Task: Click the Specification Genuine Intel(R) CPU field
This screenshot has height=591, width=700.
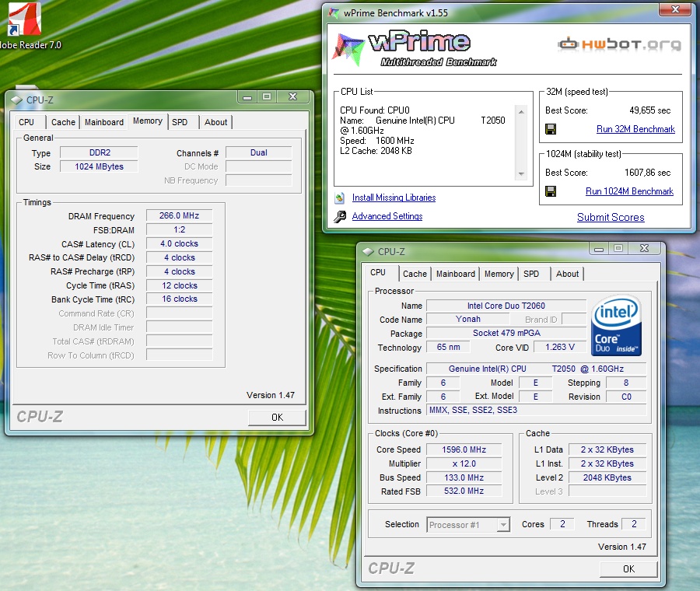Action: point(536,369)
